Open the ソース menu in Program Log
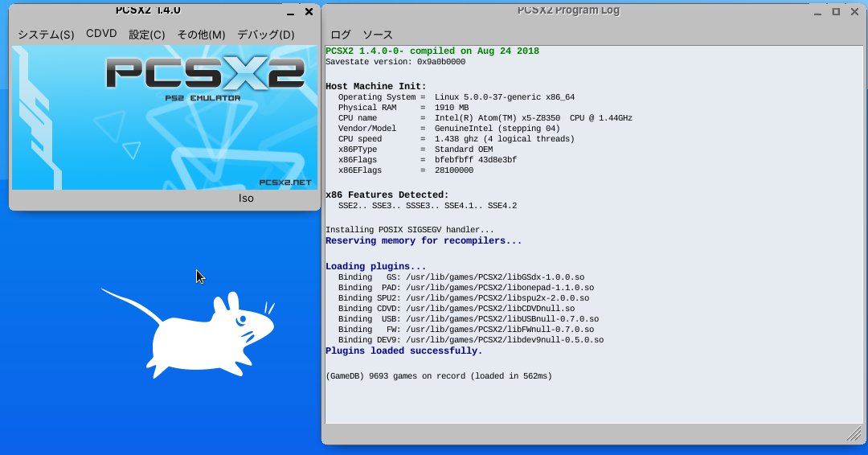 click(378, 35)
